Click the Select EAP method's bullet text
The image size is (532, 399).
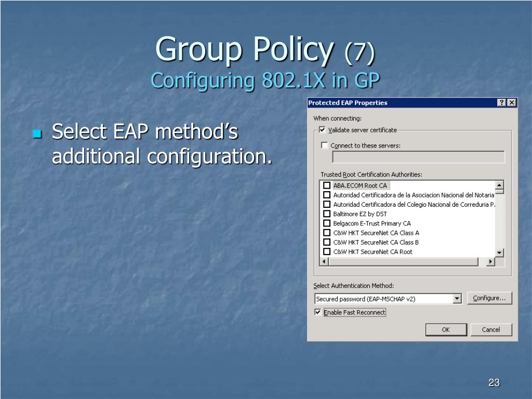[162, 144]
